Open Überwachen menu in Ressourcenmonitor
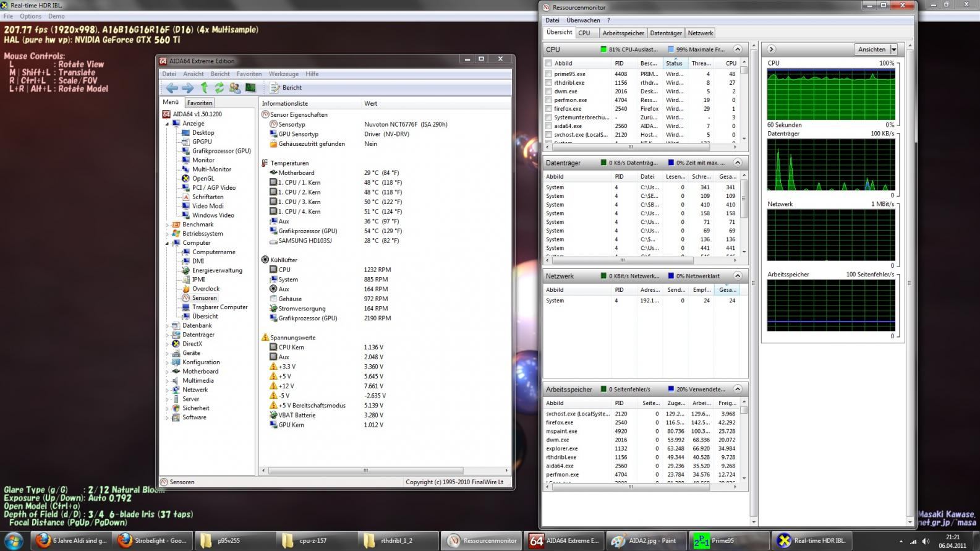The image size is (980, 551). pyautogui.click(x=583, y=20)
